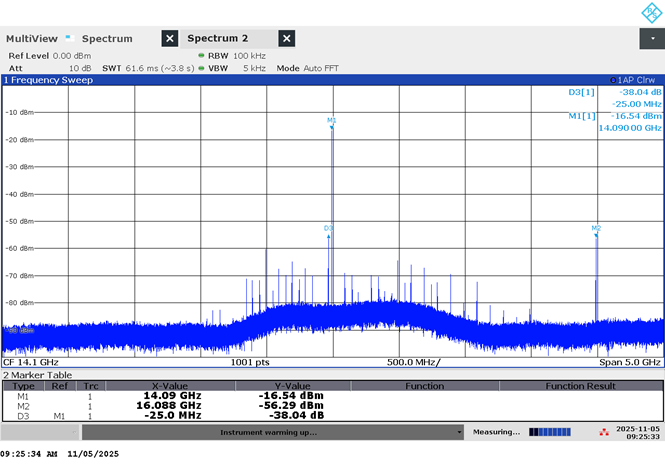Open the top-right dropdown arrow menu
Screen dimensions: 665x467
(652, 39)
